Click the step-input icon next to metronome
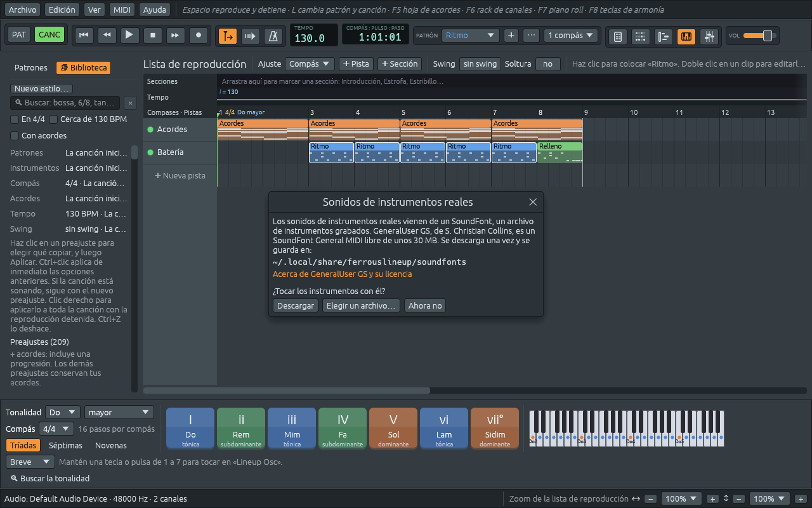 (x=251, y=36)
